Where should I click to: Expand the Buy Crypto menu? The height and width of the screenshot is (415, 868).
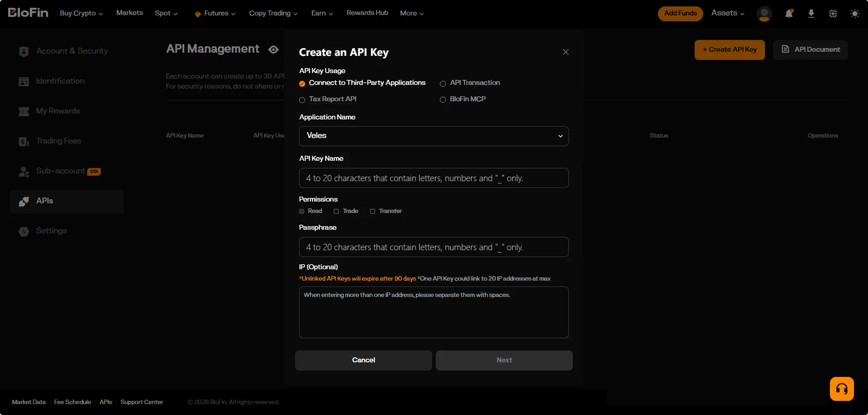pyautogui.click(x=81, y=13)
